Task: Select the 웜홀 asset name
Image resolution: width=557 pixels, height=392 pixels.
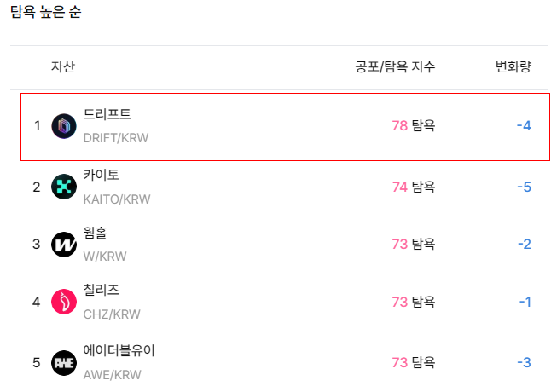Action: pos(95,233)
